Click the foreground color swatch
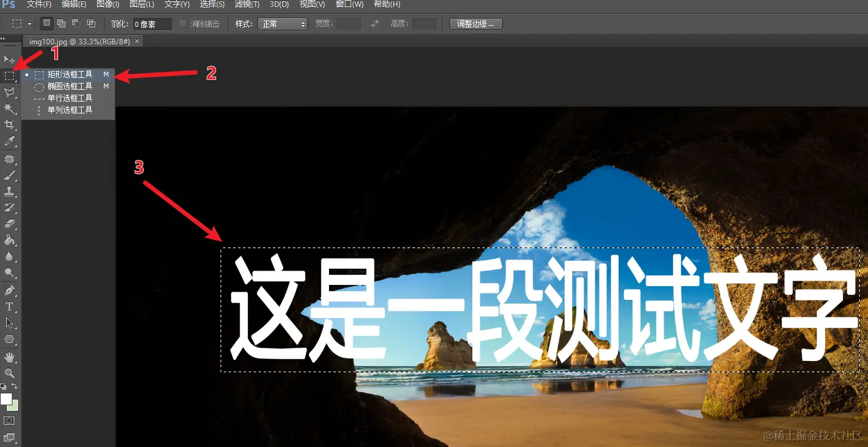Viewport: 868px width, 447px height. point(6,400)
